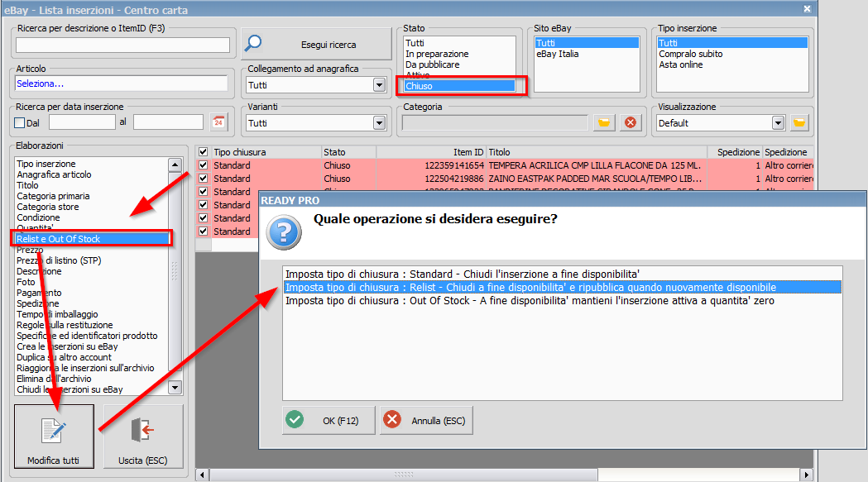Screen dimensions: 868x482
Task: Toggle select-all header checkbox
Action: click(x=204, y=151)
